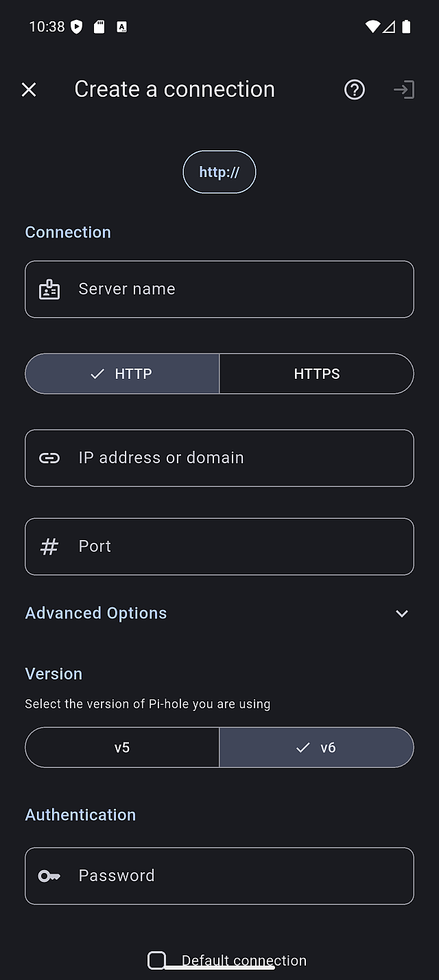Choose Pi-hole version v5
The width and height of the screenshot is (439, 980).
(x=122, y=747)
